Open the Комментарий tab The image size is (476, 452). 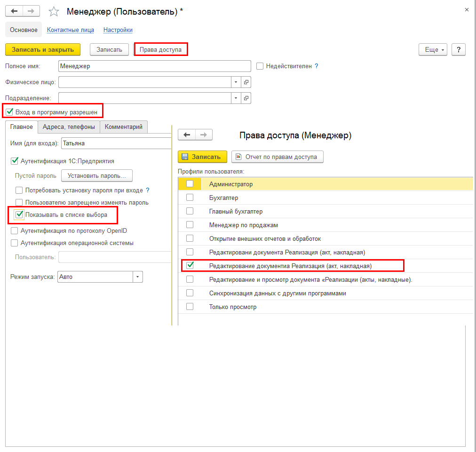(x=124, y=127)
